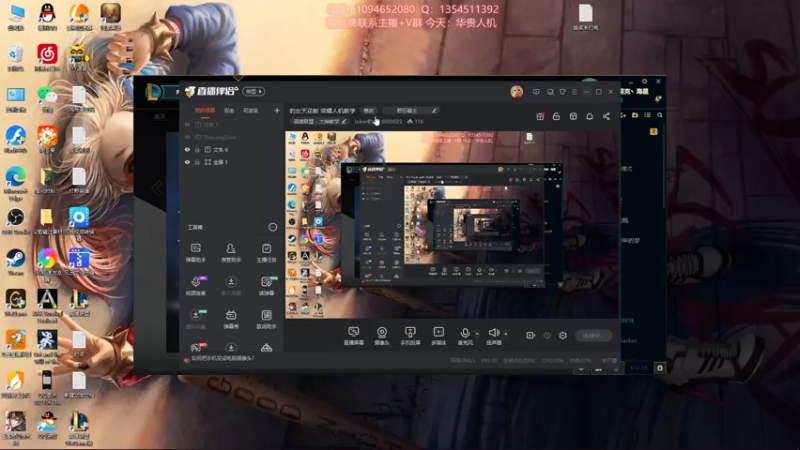The image size is (800, 450).
Task: Open the QQ penguin desktop shortcut
Action: 47,16
